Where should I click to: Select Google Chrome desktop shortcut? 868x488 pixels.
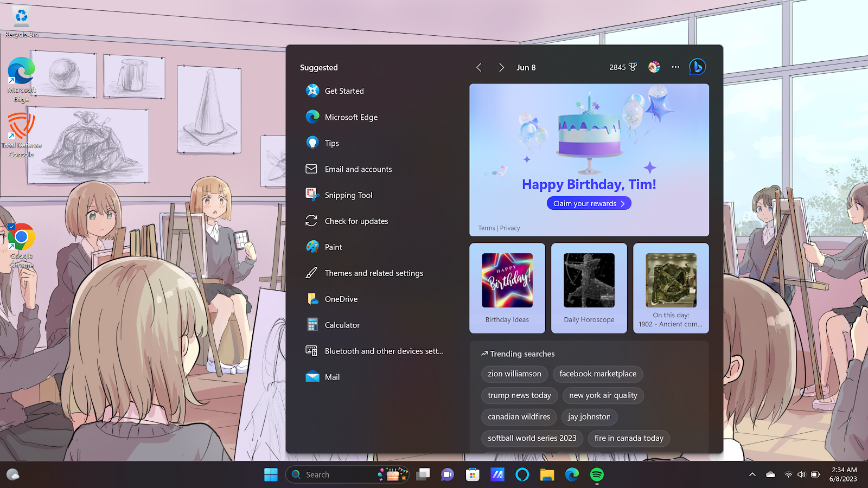pyautogui.click(x=21, y=246)
